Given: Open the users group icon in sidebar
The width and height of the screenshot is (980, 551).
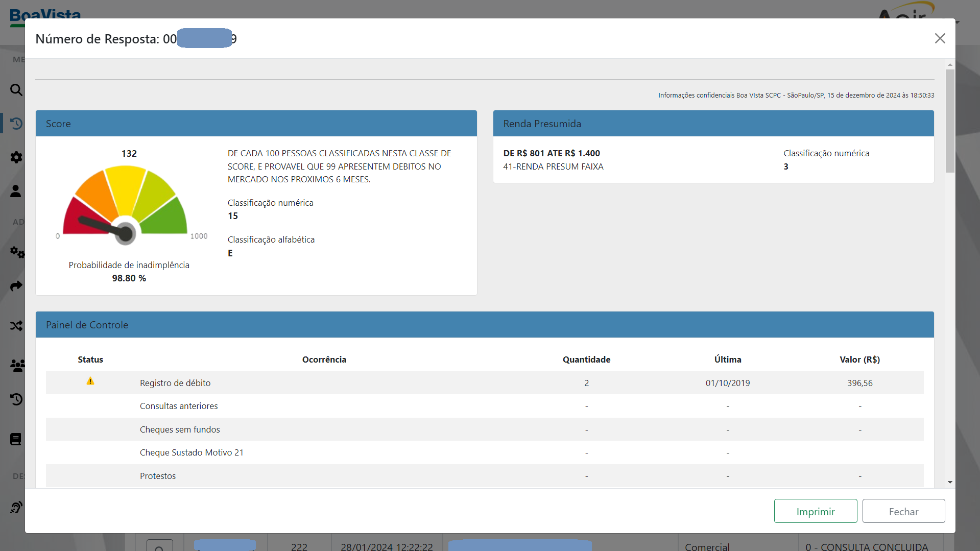Looking at the screenshot, I should [x=17, y=366].
